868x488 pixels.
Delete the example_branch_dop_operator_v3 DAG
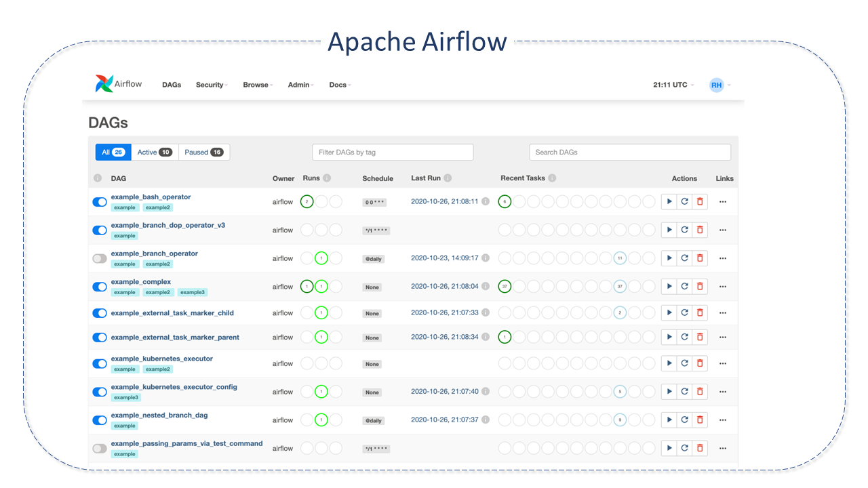[x=700, y=230]
